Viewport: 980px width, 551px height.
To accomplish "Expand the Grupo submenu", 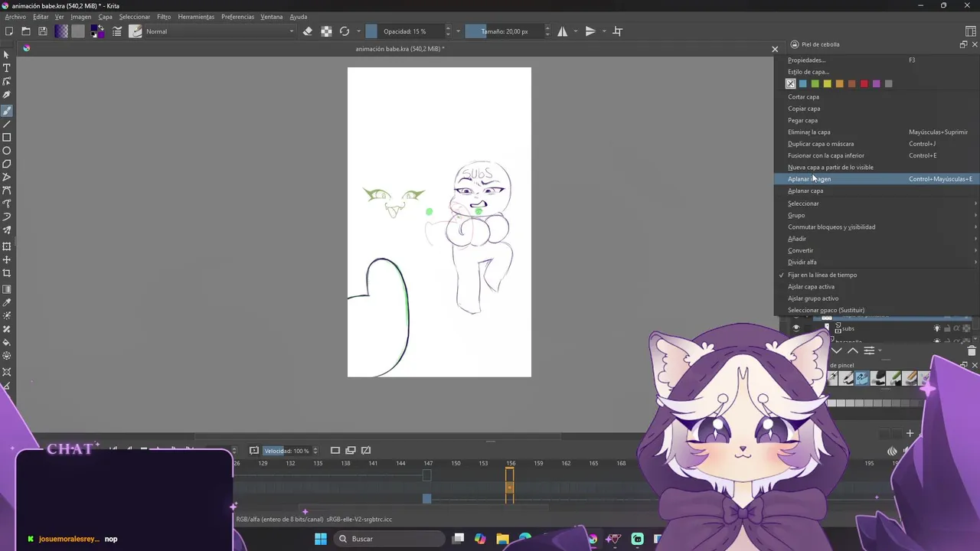I will (877, 215).
